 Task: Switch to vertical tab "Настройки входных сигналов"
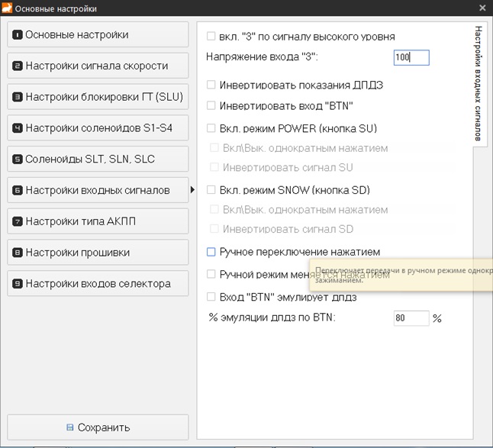[479, 84]
